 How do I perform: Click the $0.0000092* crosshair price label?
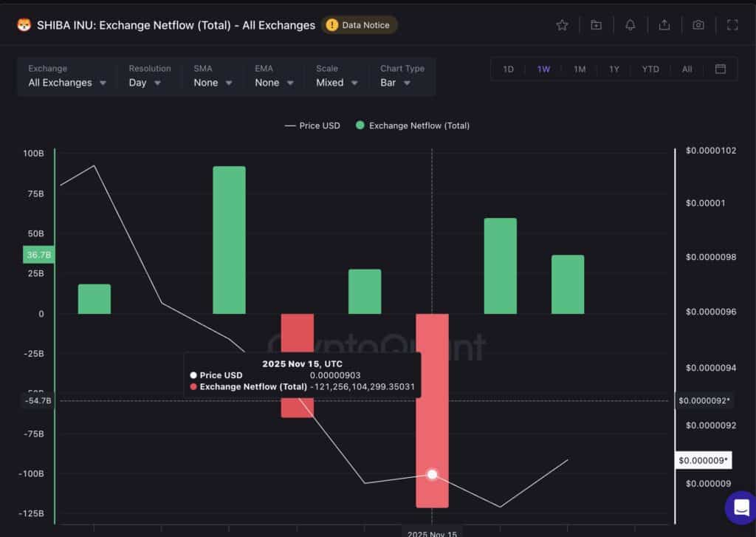704,400
